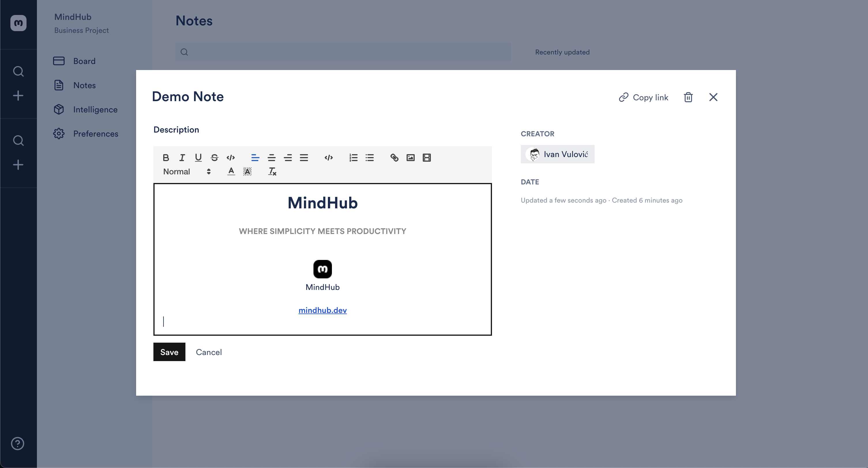This screenshot has width=868, height=468.
Task: Select ordered list formatting
Action: coord(353,157)
